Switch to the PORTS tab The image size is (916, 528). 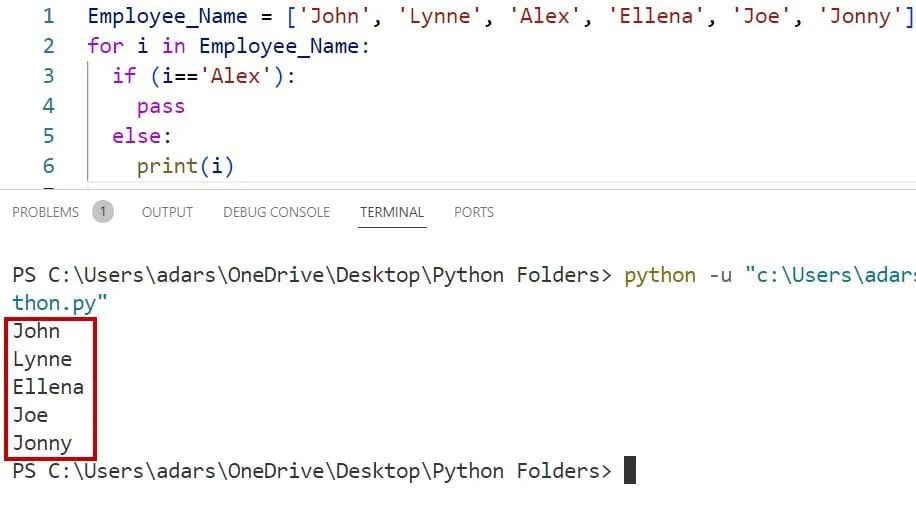click(x=473, y=212)
